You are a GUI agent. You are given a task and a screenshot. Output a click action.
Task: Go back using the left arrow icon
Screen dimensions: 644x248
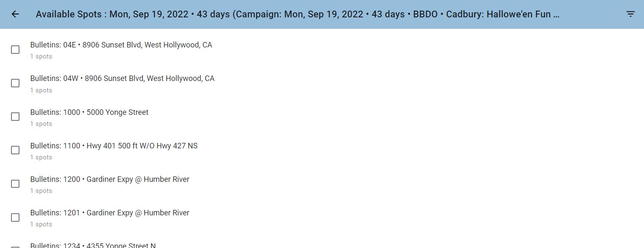[15, 14]
